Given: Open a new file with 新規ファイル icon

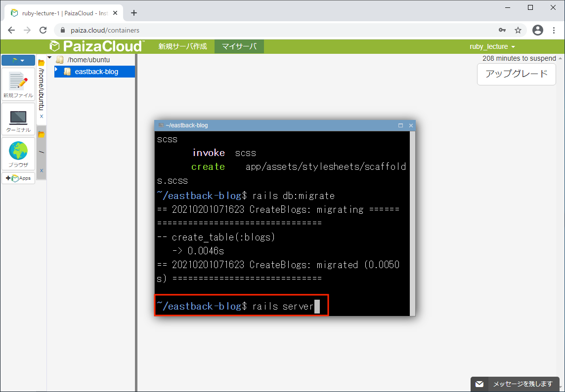Looking at the screenshot, I should (x=18, y=84).
